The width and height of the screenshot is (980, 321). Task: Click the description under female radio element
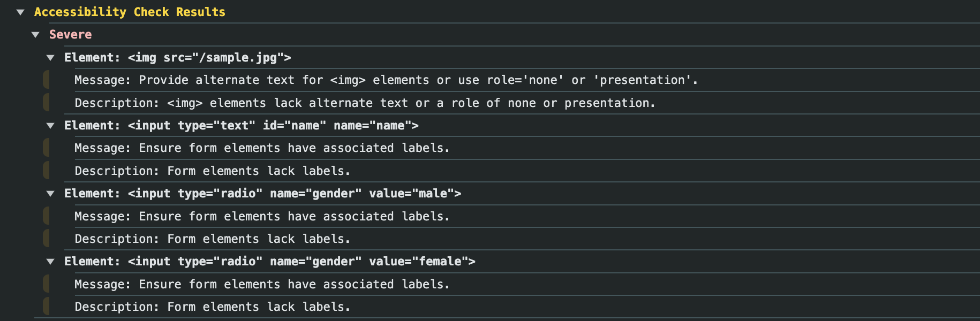tap(213, 307)
